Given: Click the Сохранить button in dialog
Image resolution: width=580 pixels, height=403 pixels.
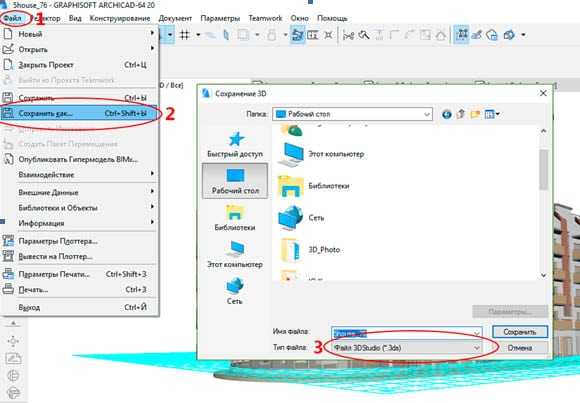Looking at the screenshot, I should click(520, 332).
